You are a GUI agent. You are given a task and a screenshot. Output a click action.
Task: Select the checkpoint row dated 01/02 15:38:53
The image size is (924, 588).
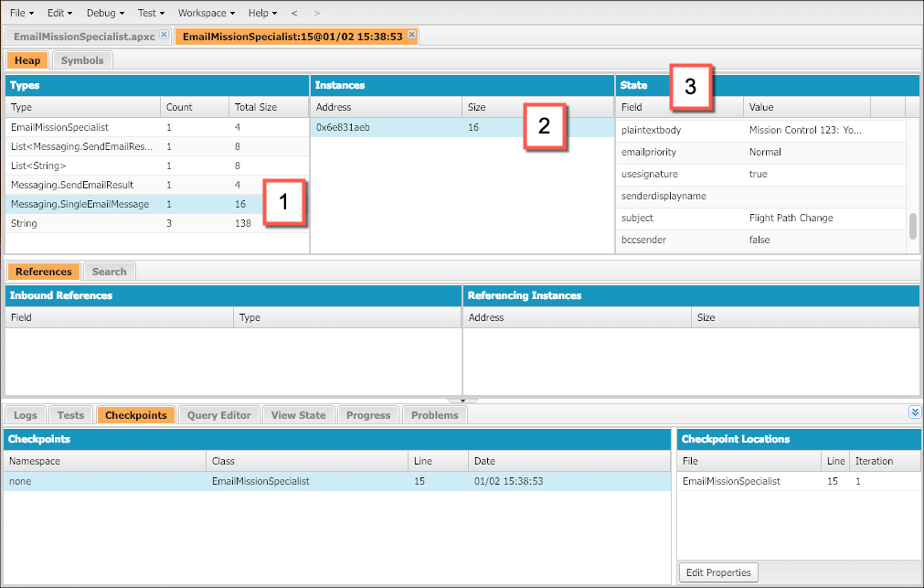[337, 481]
